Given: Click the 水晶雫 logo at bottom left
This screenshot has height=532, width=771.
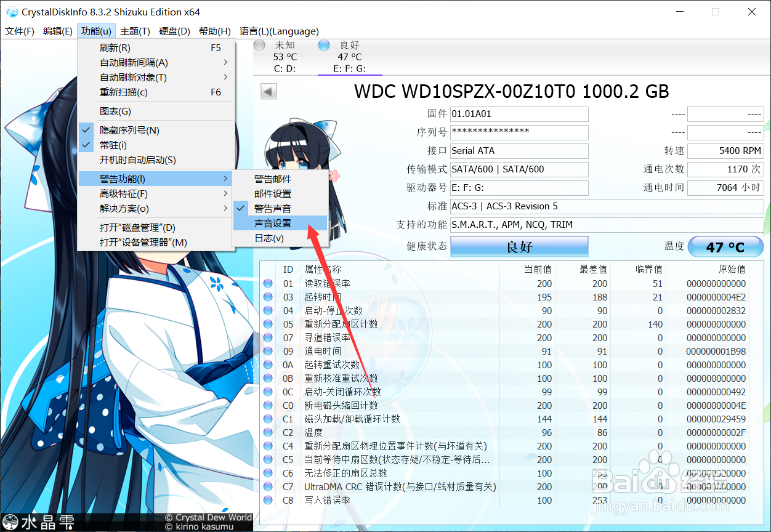Looking at the screenshot, I should point(39,522).
